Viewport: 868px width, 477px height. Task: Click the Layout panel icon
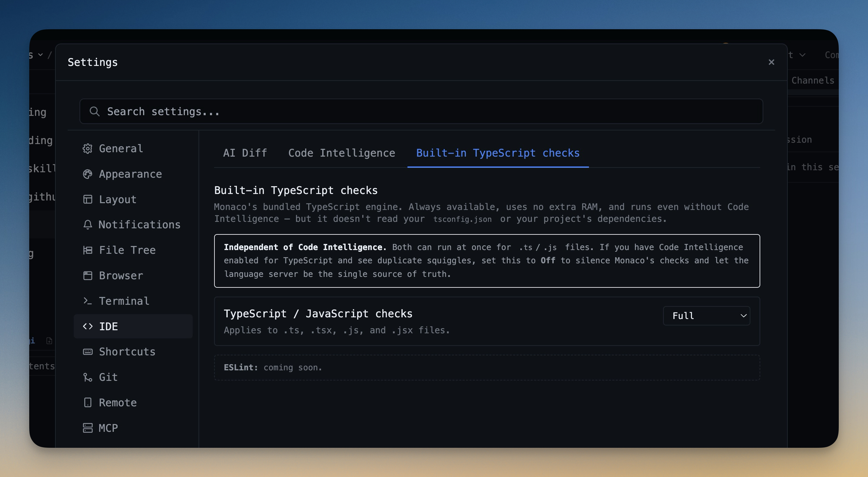(x=87, y=199)
